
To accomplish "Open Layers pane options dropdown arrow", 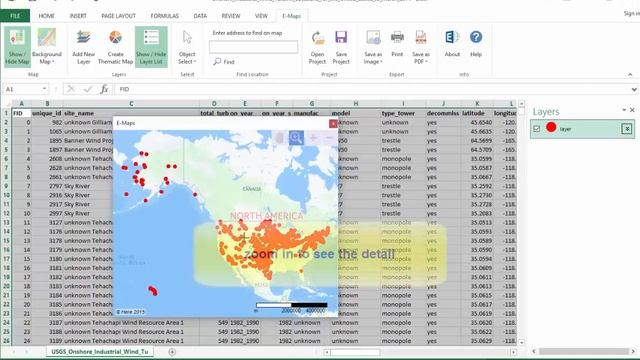I will (x=624, y=110).
